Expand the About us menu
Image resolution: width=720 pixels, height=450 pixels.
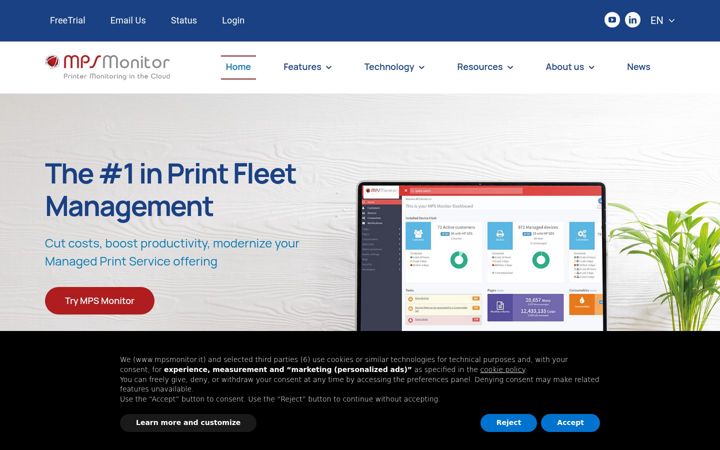pos(570,67)
